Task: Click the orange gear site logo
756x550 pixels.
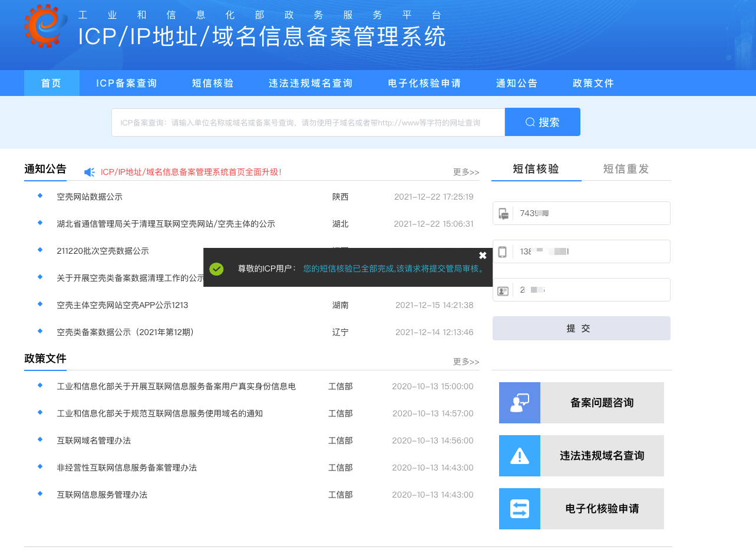Action: (x=46, y=25)
